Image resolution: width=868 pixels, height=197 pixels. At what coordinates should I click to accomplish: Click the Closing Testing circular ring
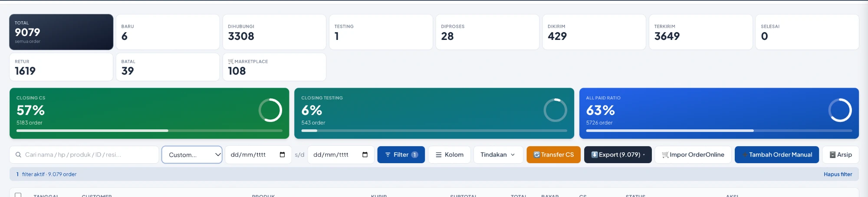(556, 110)
